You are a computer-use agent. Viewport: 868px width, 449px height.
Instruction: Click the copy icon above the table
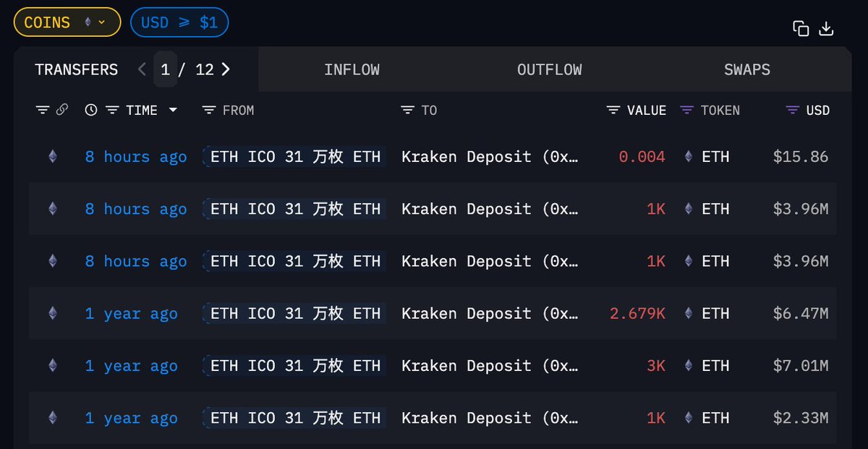tap(801, 28)
